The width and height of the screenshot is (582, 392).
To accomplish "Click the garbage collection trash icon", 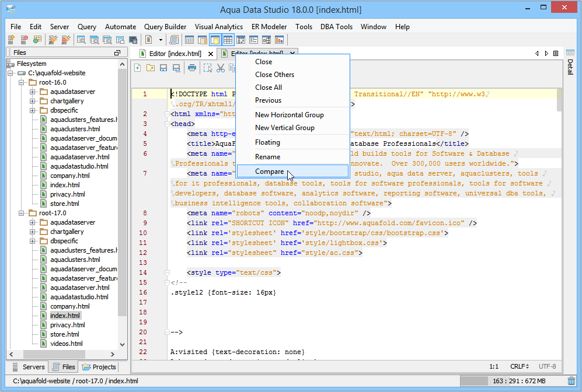I will [571, 381].
